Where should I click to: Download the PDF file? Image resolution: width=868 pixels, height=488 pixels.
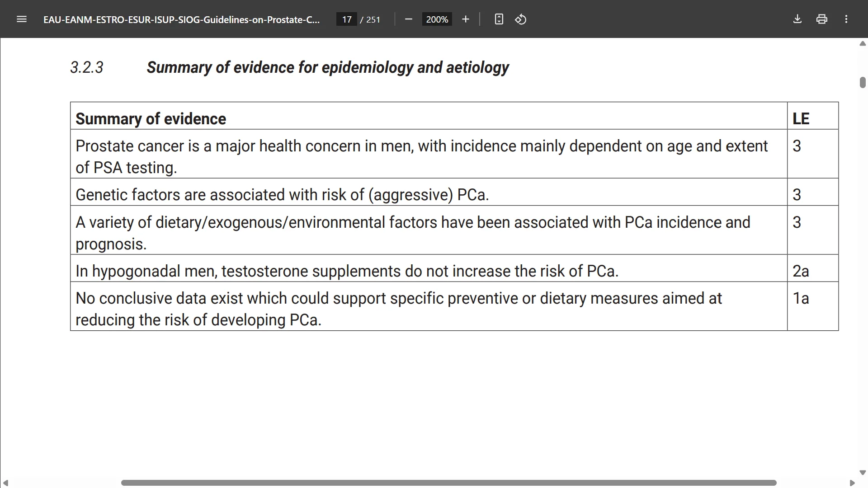pyautogui.click(x=797, y=19)
